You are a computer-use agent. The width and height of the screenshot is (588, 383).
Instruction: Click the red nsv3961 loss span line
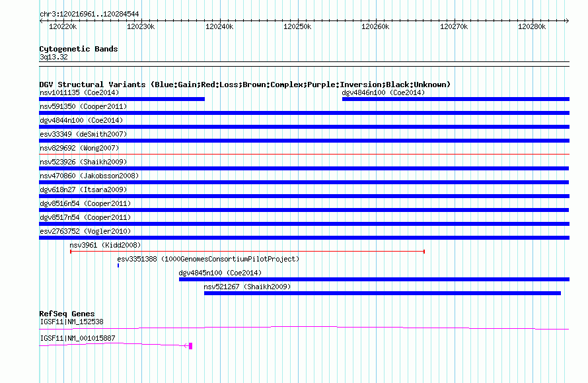[x=247, y=252]
